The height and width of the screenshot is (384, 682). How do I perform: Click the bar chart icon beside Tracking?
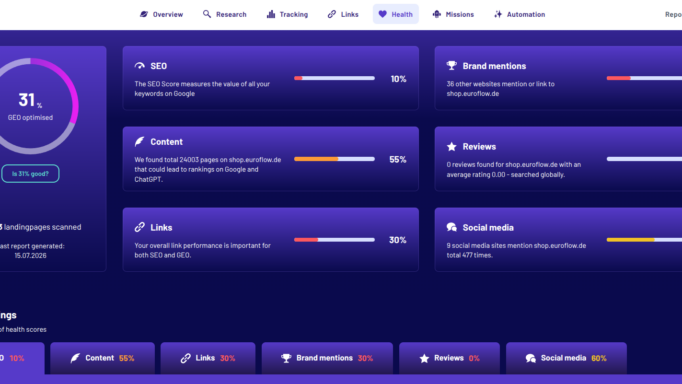click(x=271, y=14)
